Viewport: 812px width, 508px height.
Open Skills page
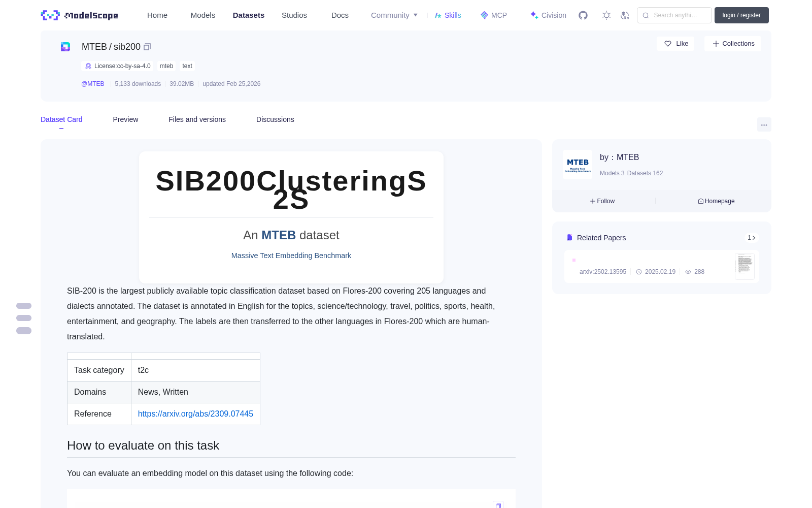(x=448, y=15)
